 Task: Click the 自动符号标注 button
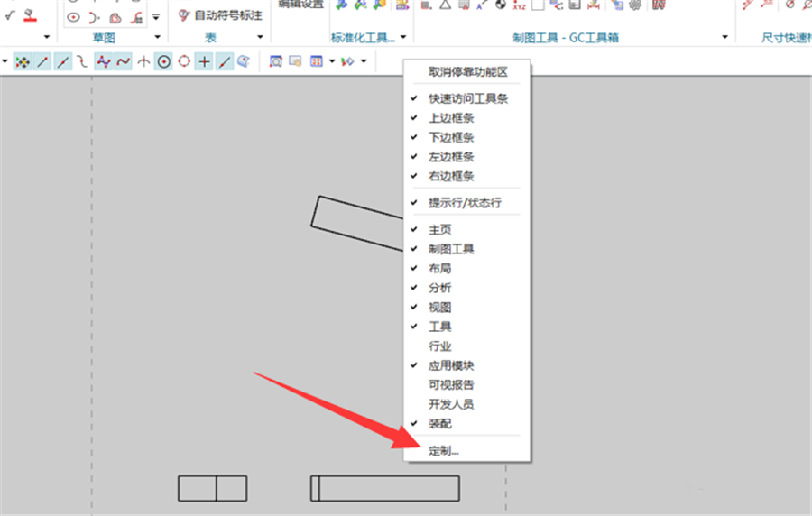point(220,15)
